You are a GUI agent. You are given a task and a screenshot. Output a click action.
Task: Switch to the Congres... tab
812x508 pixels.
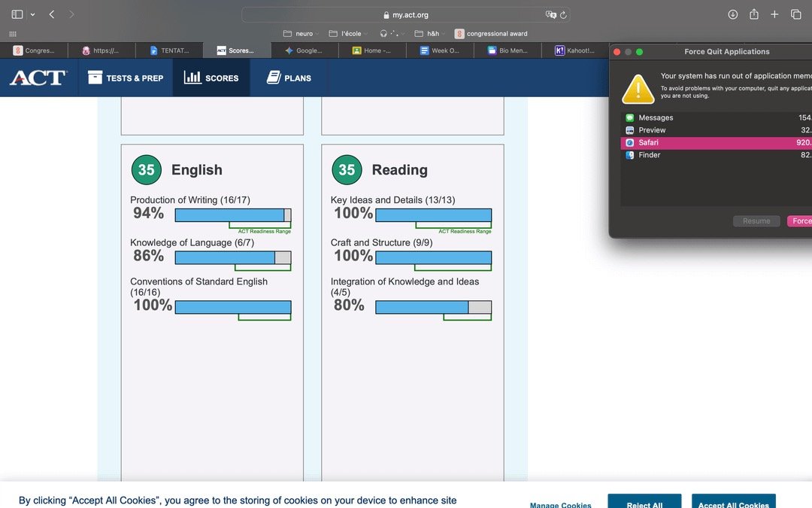pos(34,50)
